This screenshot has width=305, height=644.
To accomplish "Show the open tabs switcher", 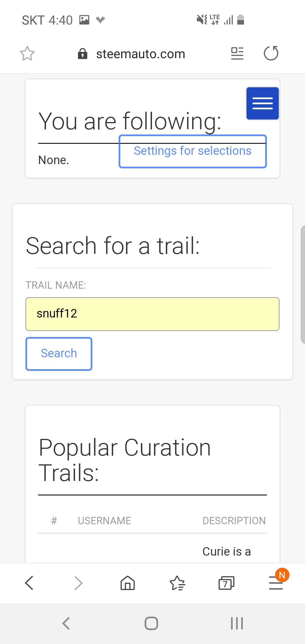I will tap(226, 583).
